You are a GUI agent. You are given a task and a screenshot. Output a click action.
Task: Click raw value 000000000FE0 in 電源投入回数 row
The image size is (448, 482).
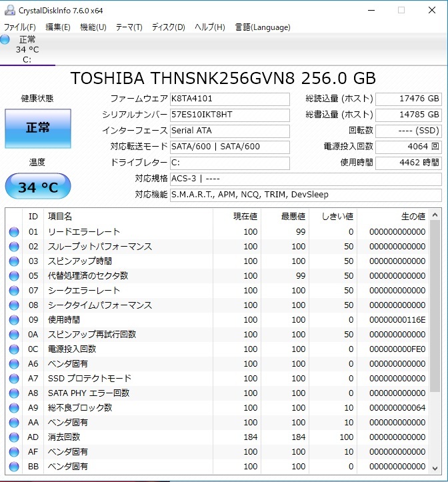397,349
